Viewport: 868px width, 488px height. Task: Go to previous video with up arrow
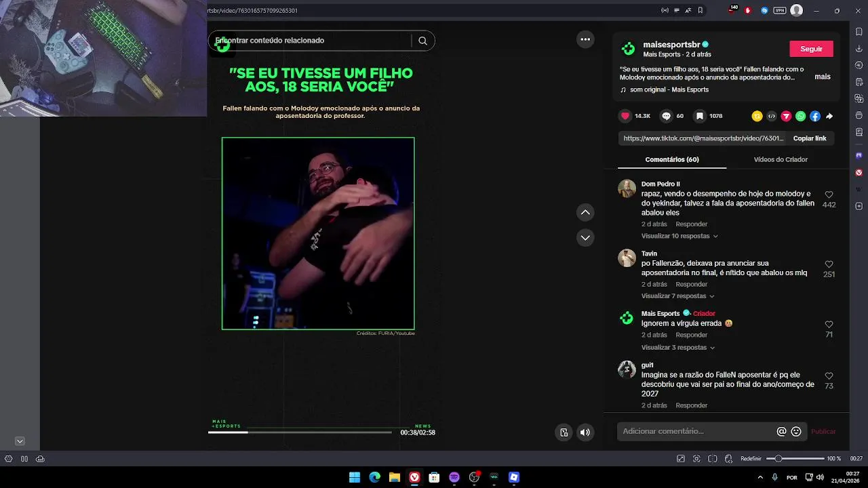tap(585, 213)
